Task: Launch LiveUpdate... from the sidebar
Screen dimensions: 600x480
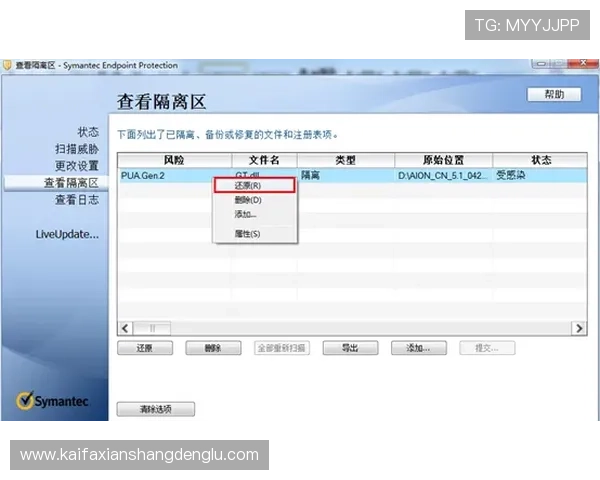Action: (67, 234)
